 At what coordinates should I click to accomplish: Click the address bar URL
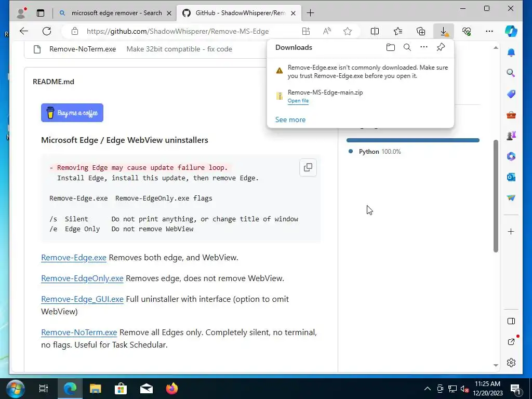[178, 31]
